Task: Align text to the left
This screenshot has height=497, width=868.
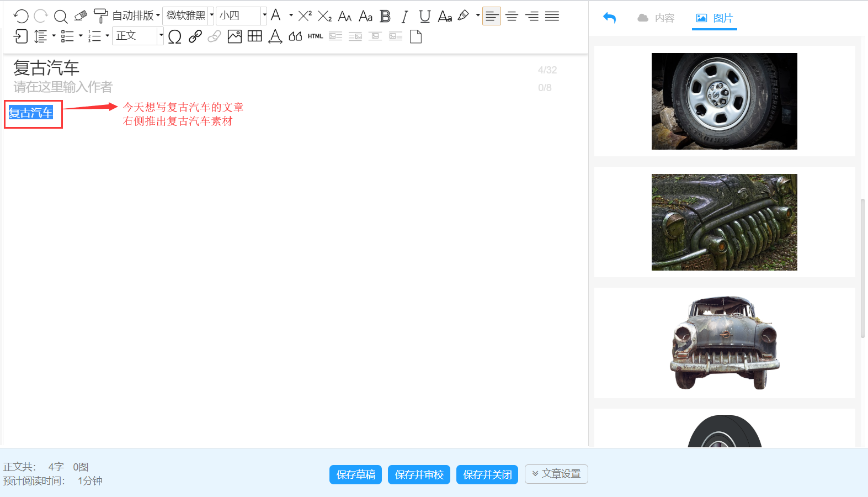Action: (492, 16)
